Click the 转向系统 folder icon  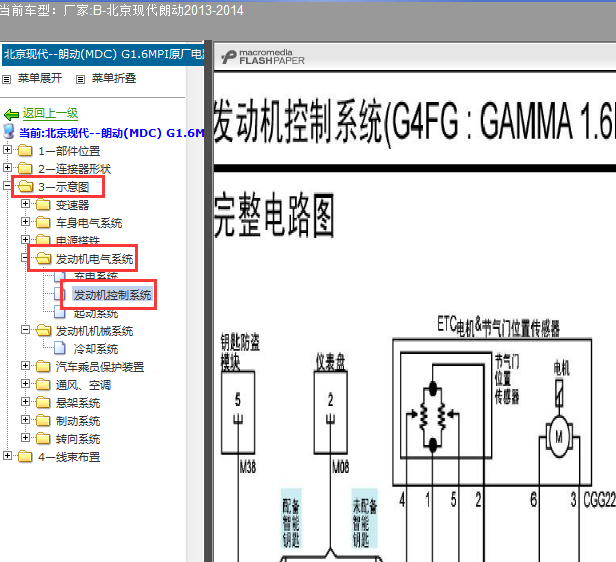point(43,438)
